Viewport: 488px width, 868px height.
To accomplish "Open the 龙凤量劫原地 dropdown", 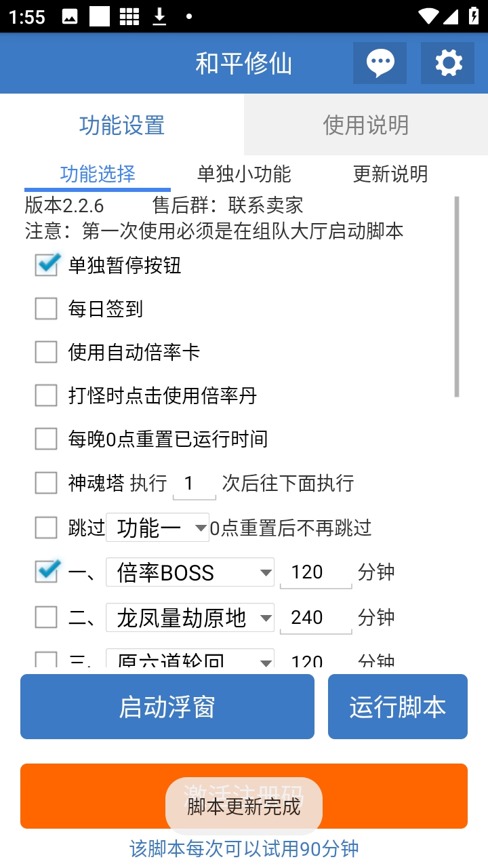I will click(190, 618).
